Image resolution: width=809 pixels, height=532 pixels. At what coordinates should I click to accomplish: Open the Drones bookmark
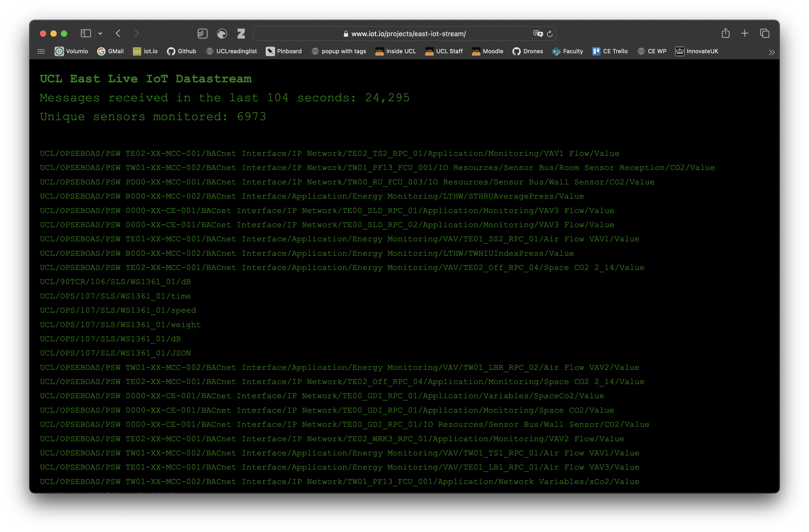coord(528,51)
